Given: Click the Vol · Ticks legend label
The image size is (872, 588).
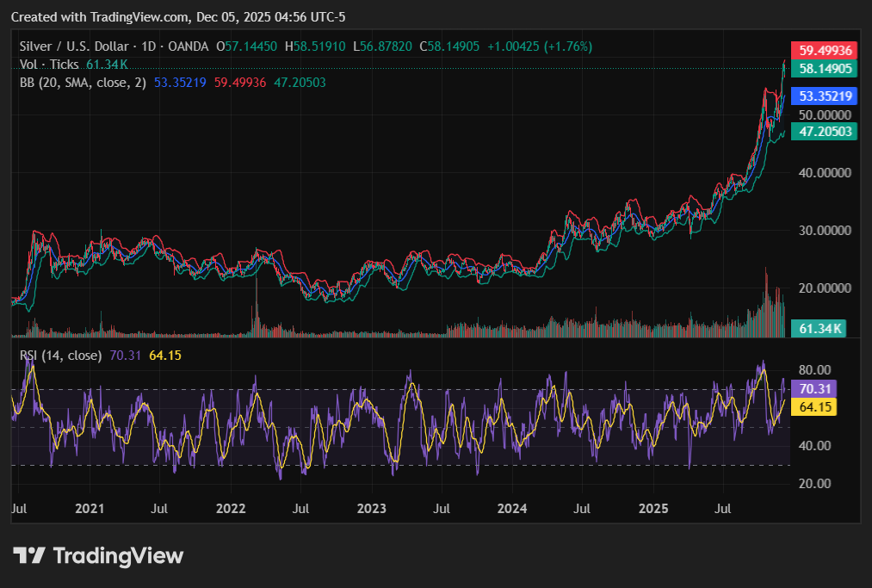Looking at the screenshot, I should tap(50, 65).
